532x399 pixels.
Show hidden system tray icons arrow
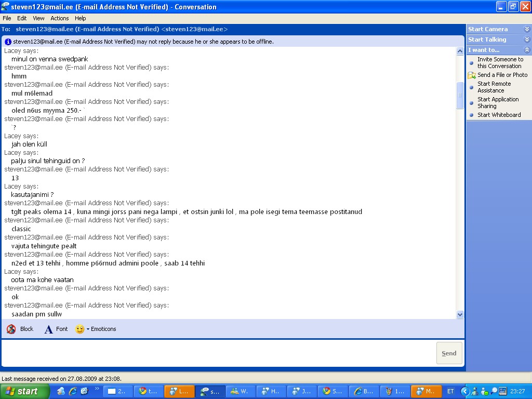coord(465,391)
